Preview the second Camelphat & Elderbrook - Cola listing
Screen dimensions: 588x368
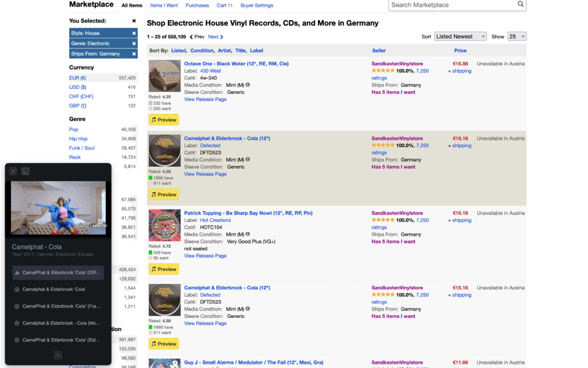pos(164,344)
